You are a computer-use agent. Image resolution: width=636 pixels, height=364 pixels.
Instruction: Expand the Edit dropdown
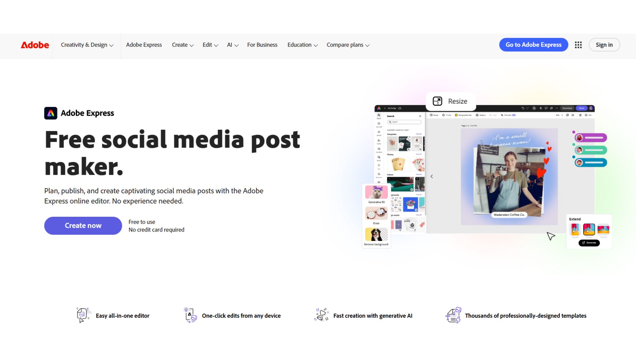210,45
